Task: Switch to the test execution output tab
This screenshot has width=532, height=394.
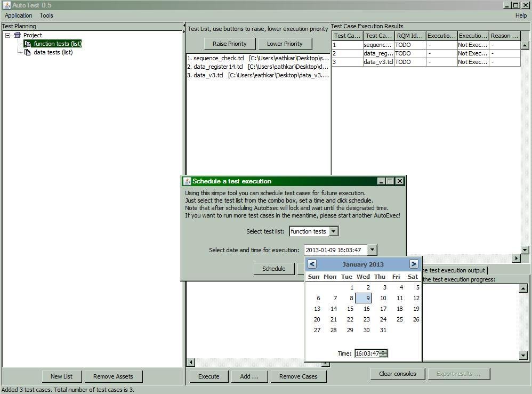Action: 455,270
